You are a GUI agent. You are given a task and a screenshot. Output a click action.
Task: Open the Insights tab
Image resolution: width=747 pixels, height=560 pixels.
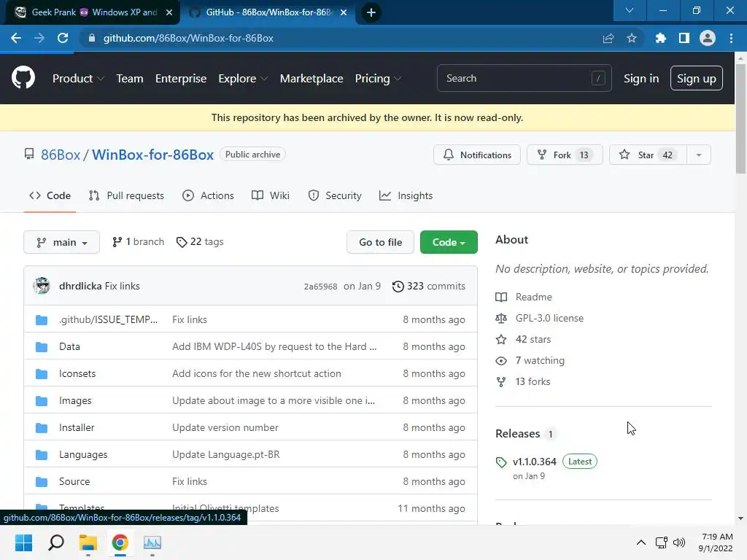tap(406, 195)
